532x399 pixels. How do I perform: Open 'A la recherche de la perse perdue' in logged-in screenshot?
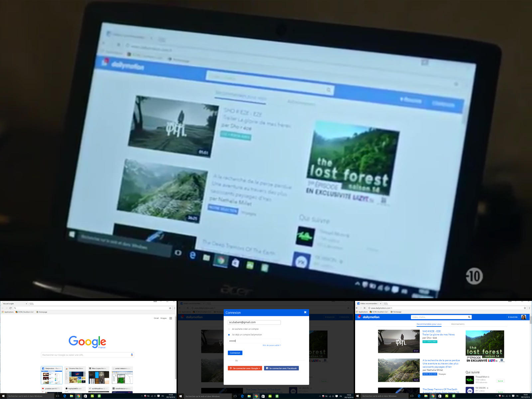(x=441, y=360)
